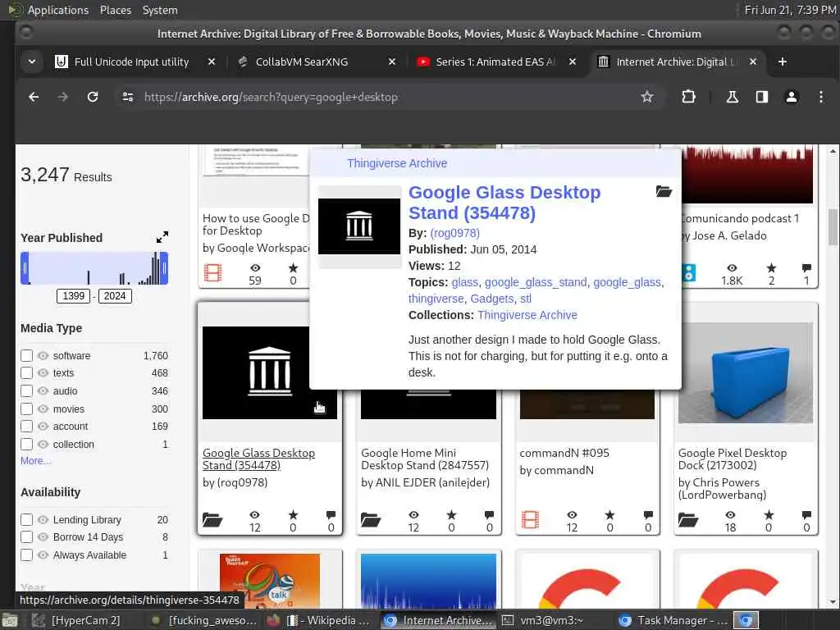This screenshot has height=630, width=840.
Task: Check the audio media type checkbox
Action: [27, 391]
